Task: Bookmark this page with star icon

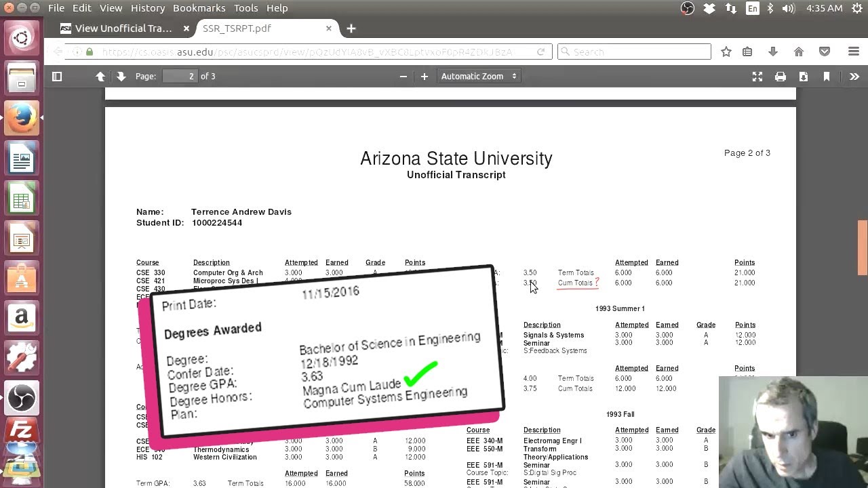Action: point(726,52)
